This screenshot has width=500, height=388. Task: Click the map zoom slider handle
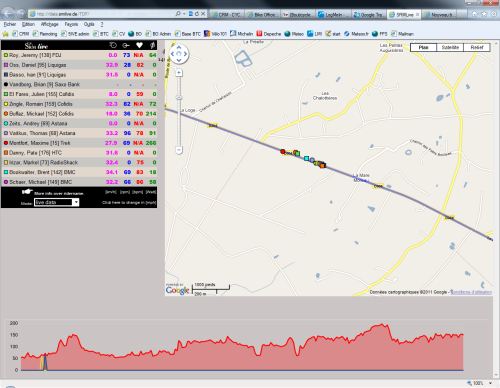pyautogui.click(x=179, y=98)
